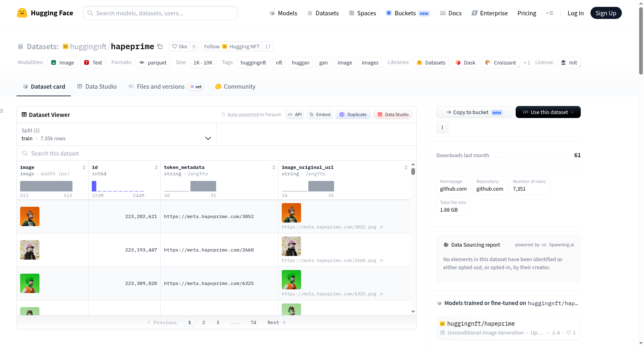Click the gan tag
Screen dimensions: 644x347
[324, 62]
